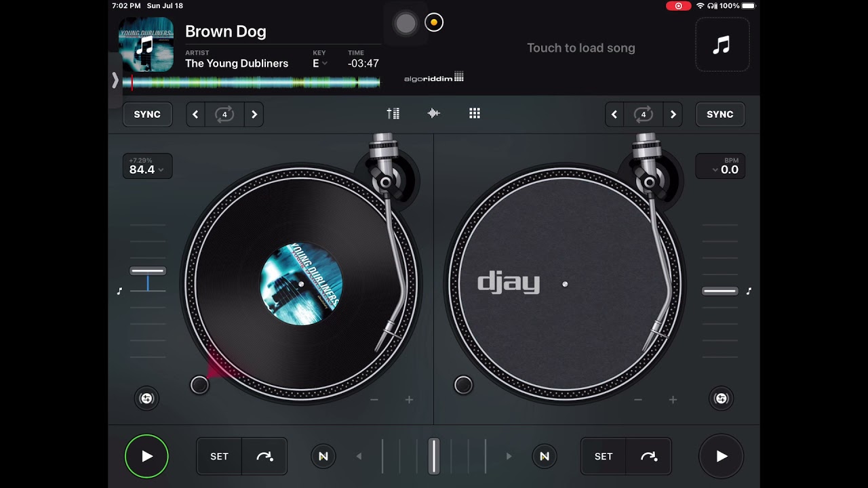Halve loop length on left deck

pos(195,115)
